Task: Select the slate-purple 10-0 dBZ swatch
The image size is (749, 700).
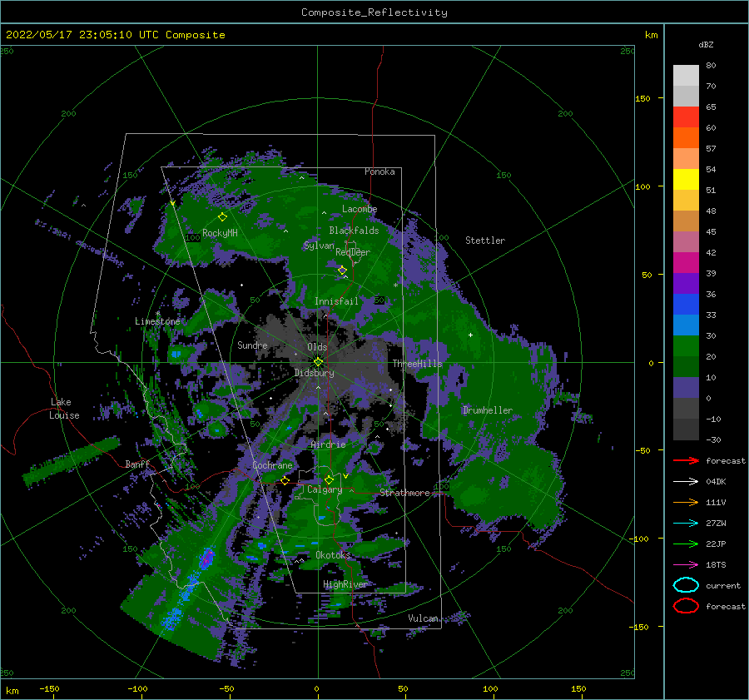Action: click(686, 388)
